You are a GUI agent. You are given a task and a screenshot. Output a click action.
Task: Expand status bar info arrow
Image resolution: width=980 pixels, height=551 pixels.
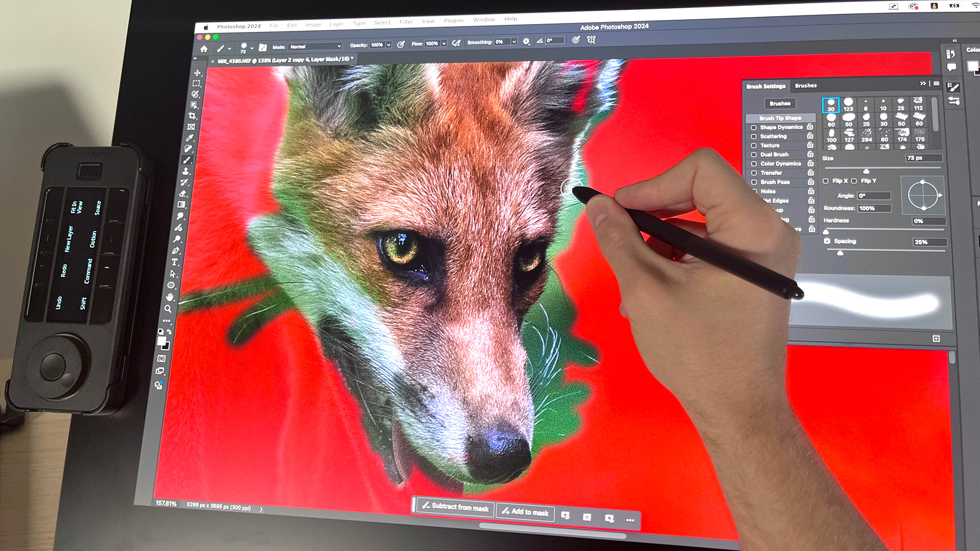pyautogui.click(x=261, y=509)
